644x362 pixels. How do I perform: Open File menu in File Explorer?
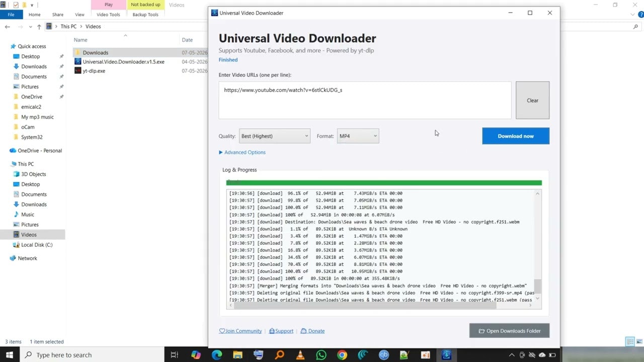tap(11, 15)
